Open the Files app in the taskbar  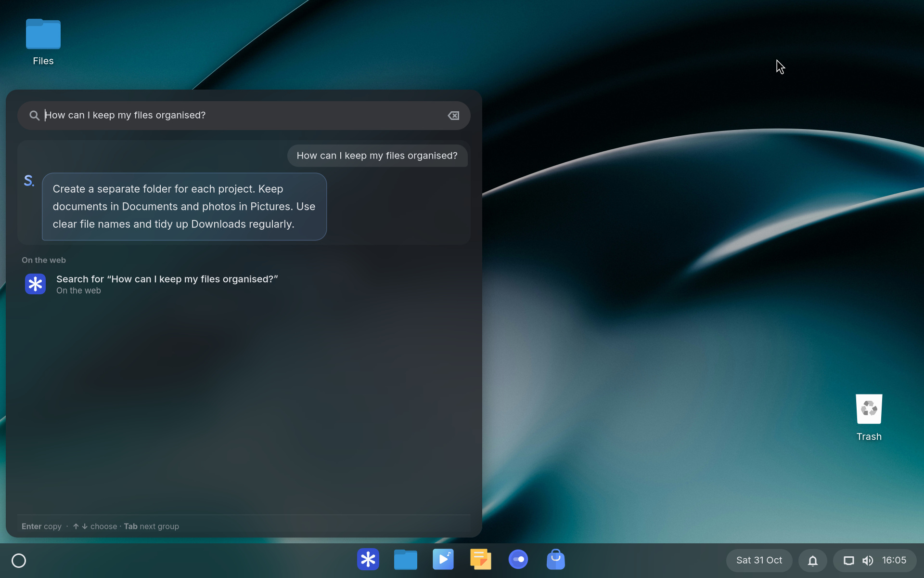(406, 560)
